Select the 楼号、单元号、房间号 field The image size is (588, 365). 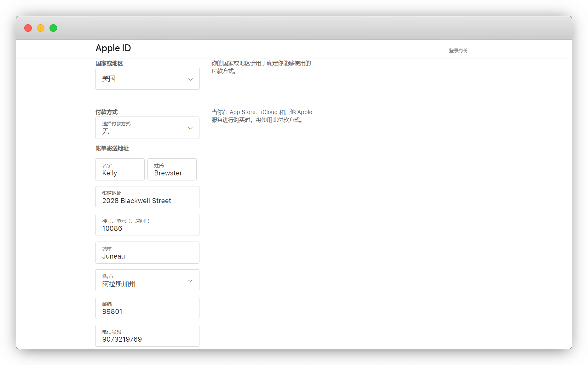(147, 225)
